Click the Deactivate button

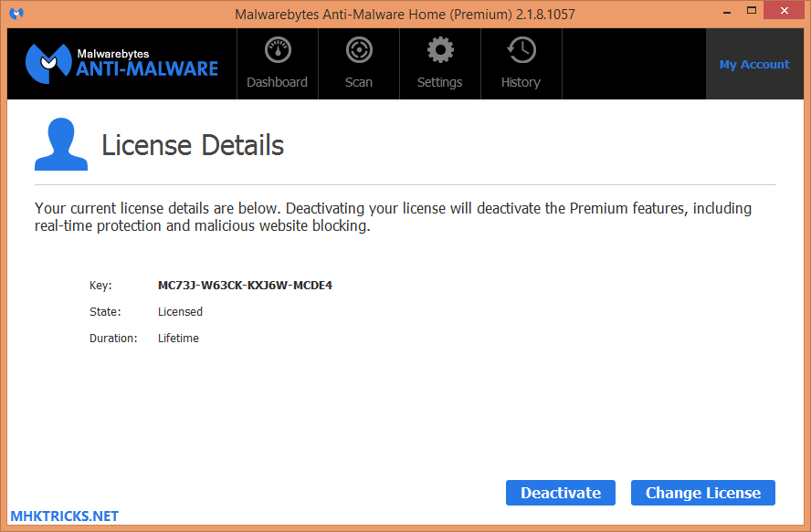pos(561,493)
